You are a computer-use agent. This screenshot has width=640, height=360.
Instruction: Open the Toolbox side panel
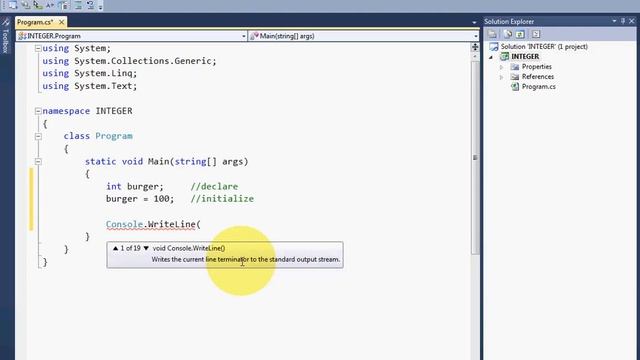pos(5,37)
